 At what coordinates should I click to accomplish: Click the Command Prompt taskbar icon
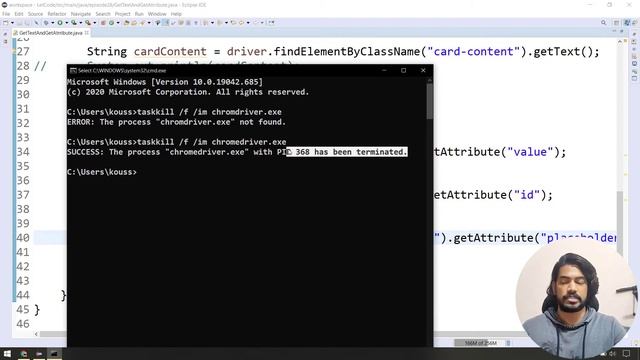click(53, 353)
